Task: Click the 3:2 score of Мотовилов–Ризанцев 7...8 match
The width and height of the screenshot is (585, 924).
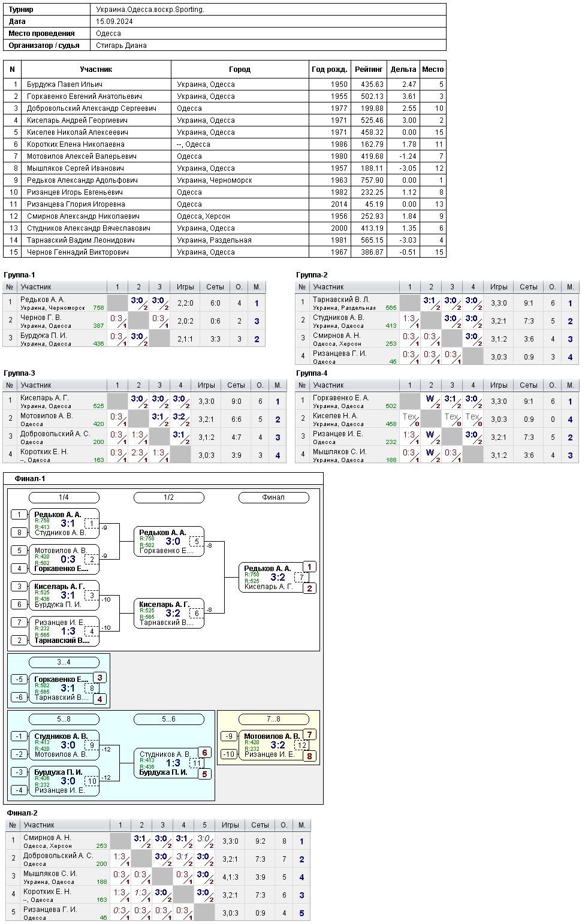Action: (x=278, y=745)
